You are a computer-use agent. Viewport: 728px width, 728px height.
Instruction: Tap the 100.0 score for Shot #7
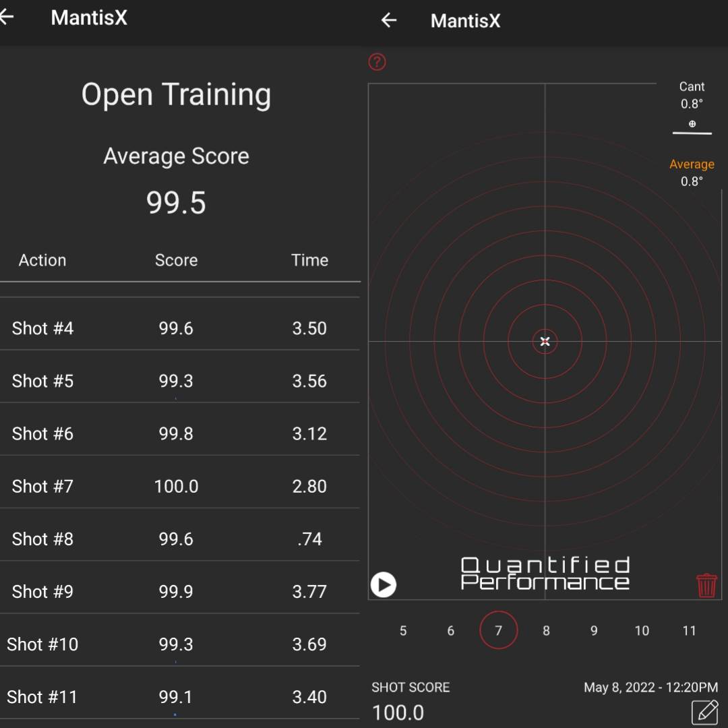pos(176,486)
